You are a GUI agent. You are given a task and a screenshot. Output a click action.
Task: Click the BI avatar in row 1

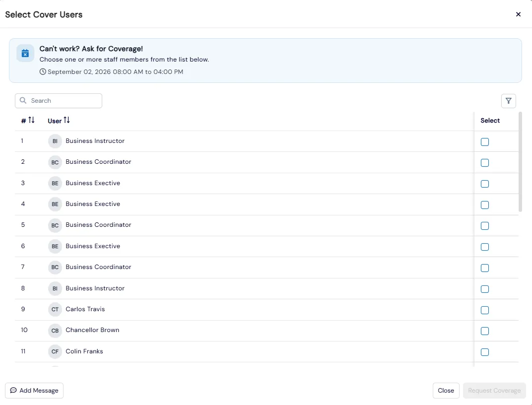click(x=55, y=141)
